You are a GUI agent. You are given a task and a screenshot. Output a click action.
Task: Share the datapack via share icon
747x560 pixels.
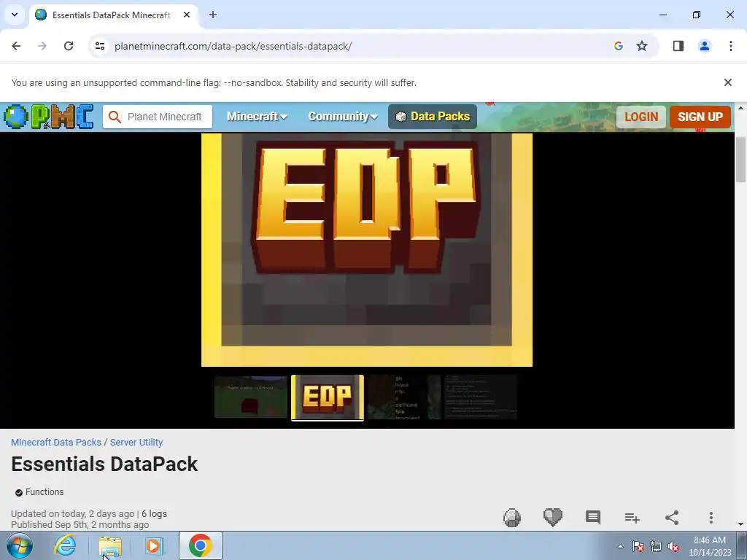(672, 518)
